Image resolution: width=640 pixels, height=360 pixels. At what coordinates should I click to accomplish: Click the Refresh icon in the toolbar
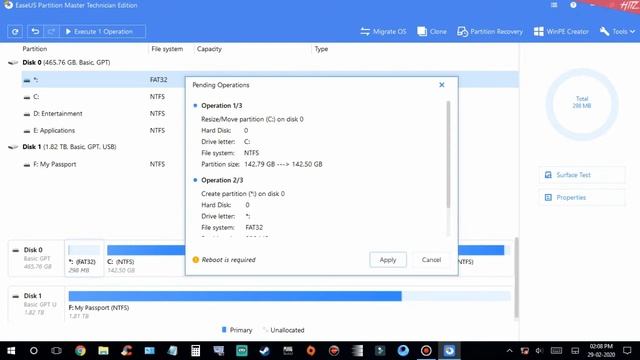pos(15,31)
